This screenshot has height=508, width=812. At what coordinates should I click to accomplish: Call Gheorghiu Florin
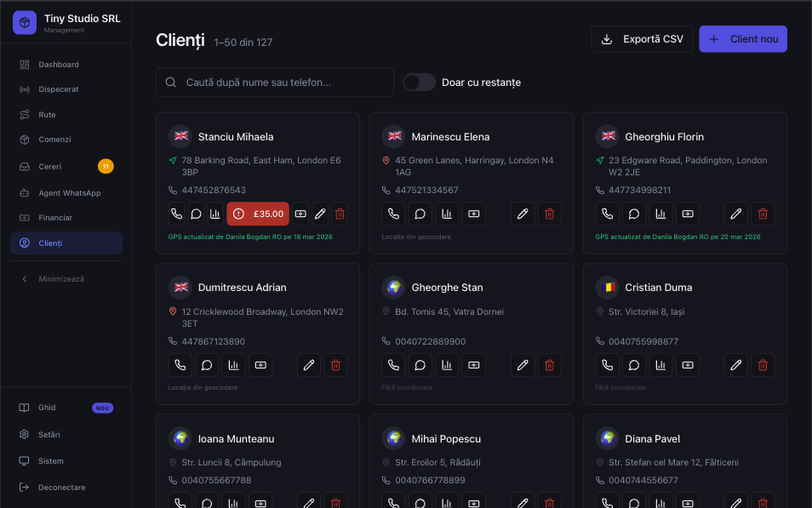click(607, 214)
